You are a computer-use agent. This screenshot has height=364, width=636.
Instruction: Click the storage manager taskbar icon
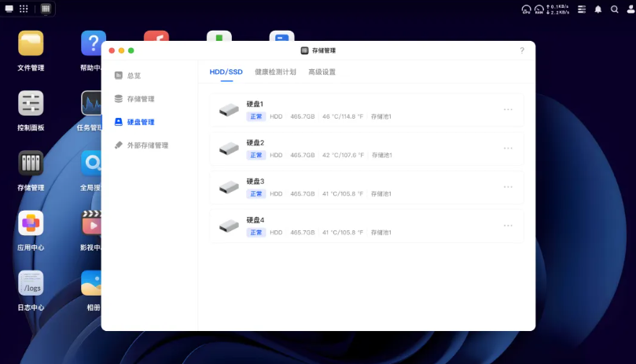pyautogui.click(x=46, y=9)
